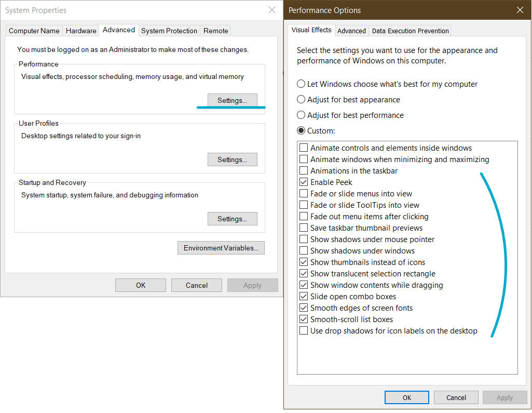Check Save taskbar thumbnail previews

point(304,228)
